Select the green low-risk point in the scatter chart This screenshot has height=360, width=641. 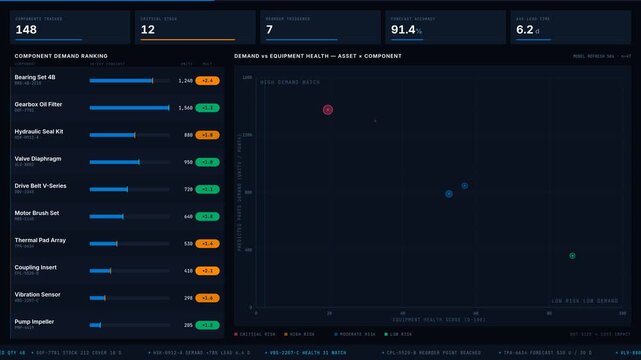tap(572, 256)
